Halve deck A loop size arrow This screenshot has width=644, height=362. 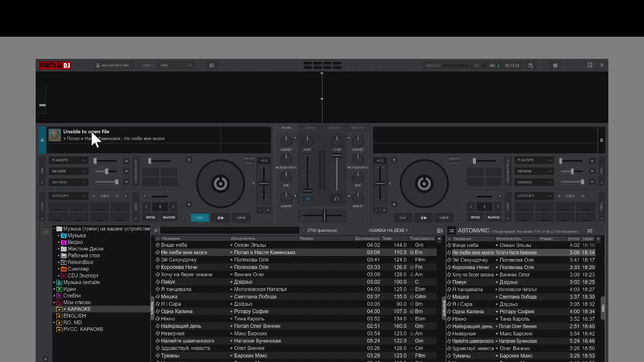point(146,207)
